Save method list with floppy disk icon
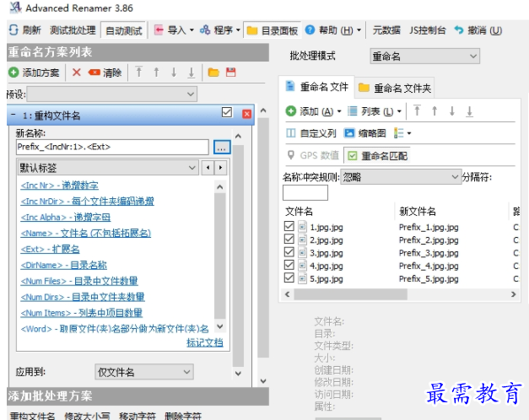 coord(231,73)
